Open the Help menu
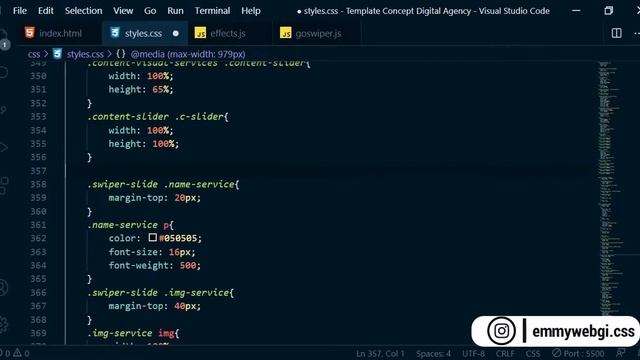This screenshot has height=360, width=640. (x=251, y=11)
